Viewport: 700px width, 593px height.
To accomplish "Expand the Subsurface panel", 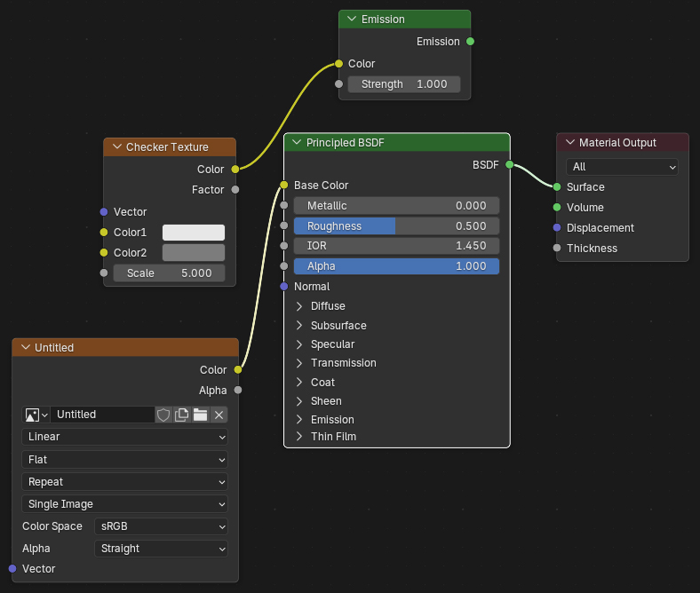I will 299,326.
